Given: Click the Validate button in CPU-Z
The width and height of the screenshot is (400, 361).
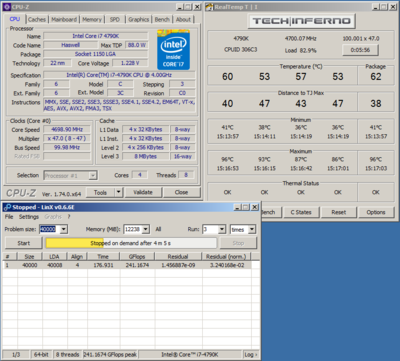Looking at the screenshot, I should 143,192.
